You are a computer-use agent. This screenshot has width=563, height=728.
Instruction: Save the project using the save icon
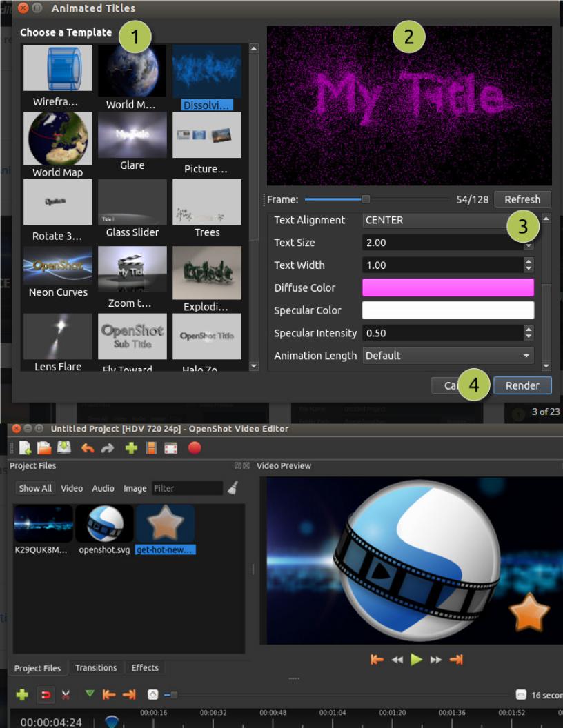63,447
